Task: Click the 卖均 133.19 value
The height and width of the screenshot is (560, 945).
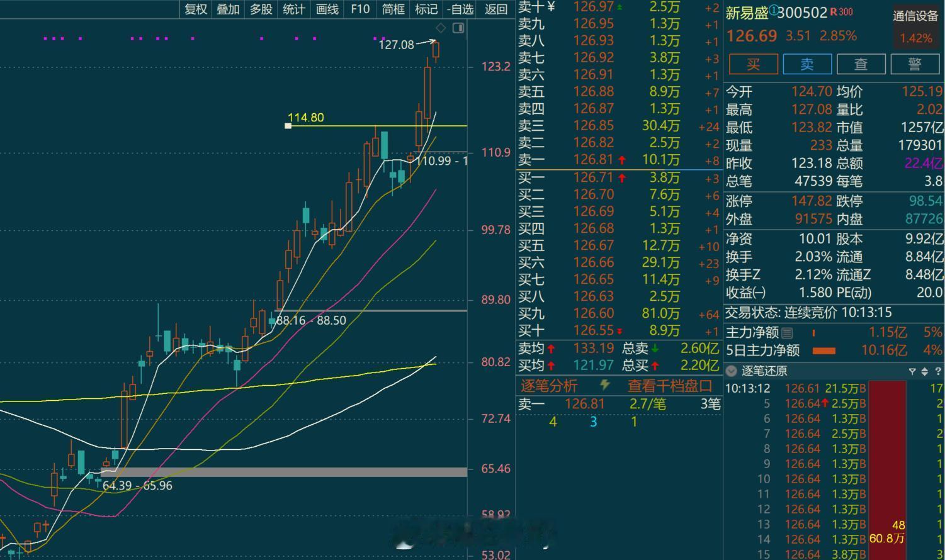Action: [x=593, y=348]
